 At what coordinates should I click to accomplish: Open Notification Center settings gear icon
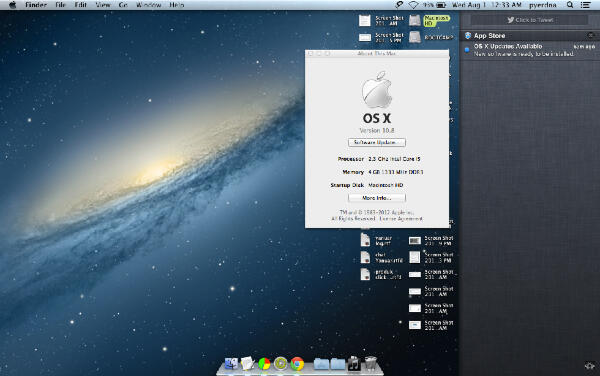click(x=590, y=366)
